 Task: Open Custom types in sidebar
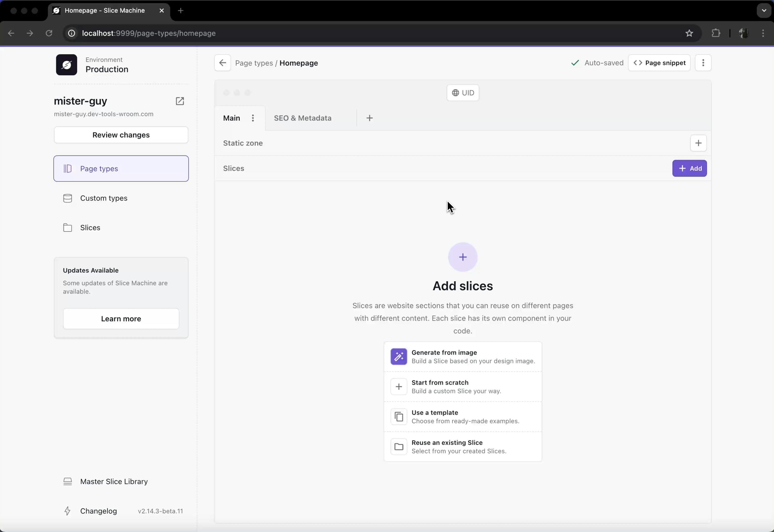(104, 198)
